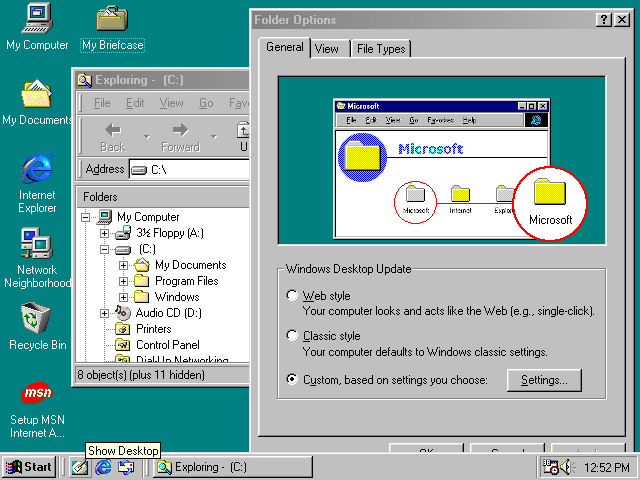640x480 pixels.
Task: Open the File menu in Exploring window
Action: (102, 103)
